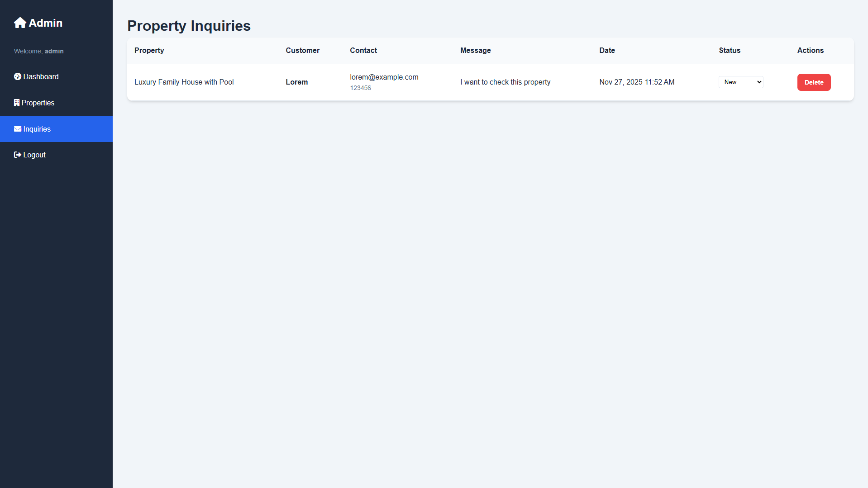Click the Status column header
Screen dimensions: 868x488
coord(730,50)
